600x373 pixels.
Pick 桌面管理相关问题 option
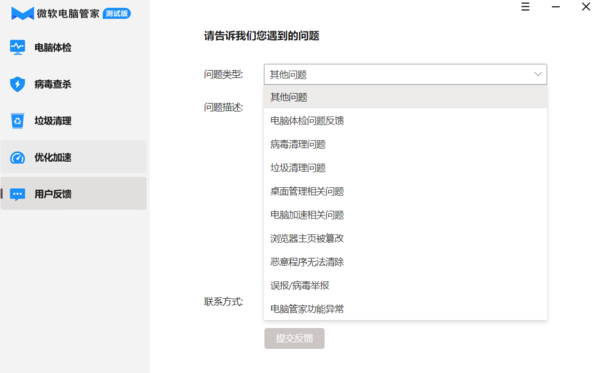click(x=405, y=191)
